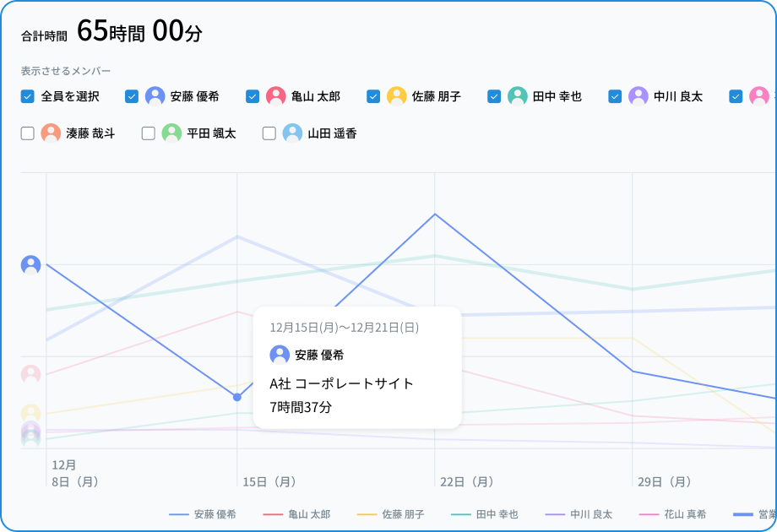
Task: Disable the 佐藤 朋子 checkbox
Action: click(x=372, y=96)
